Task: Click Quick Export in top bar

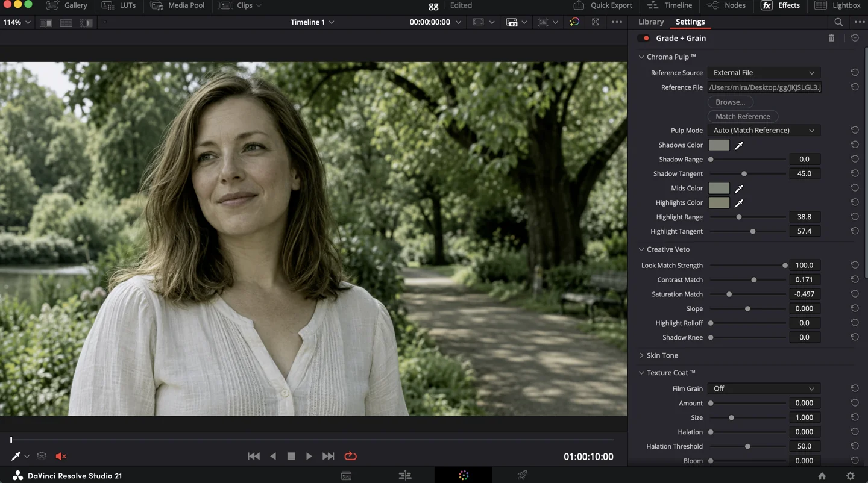Action: point(603,5)
